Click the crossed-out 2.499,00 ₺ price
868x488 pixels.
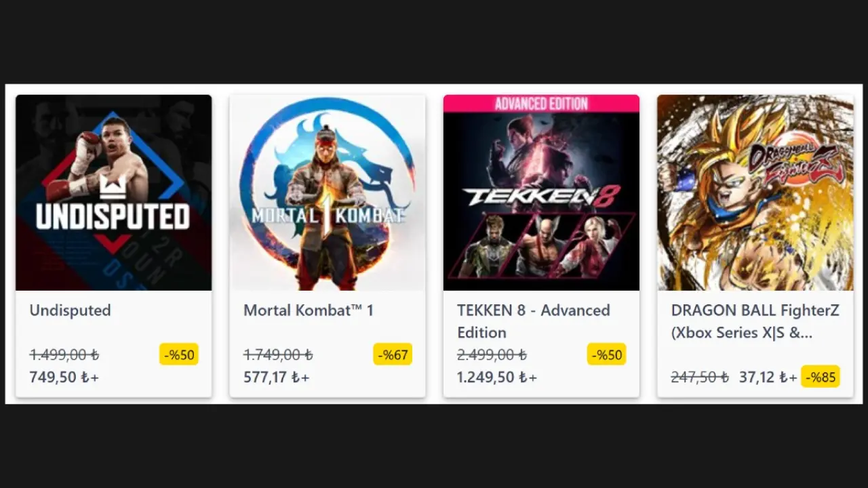coord(492,354)
